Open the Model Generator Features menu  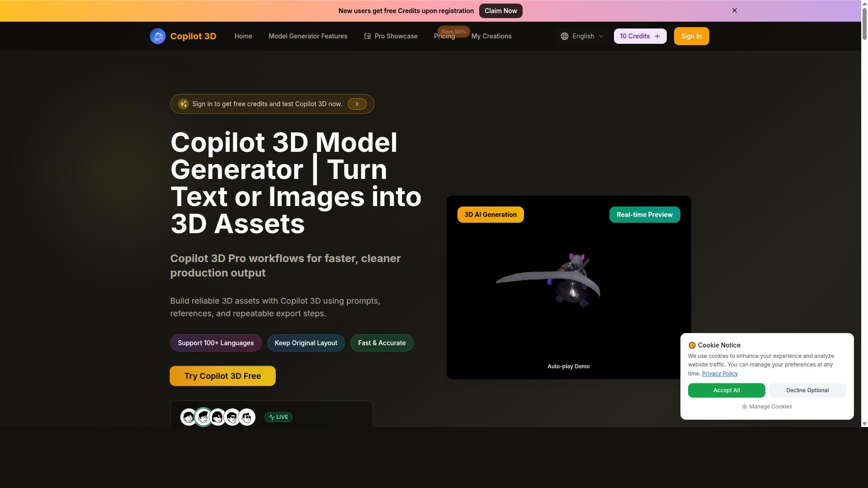click(307, 36)
